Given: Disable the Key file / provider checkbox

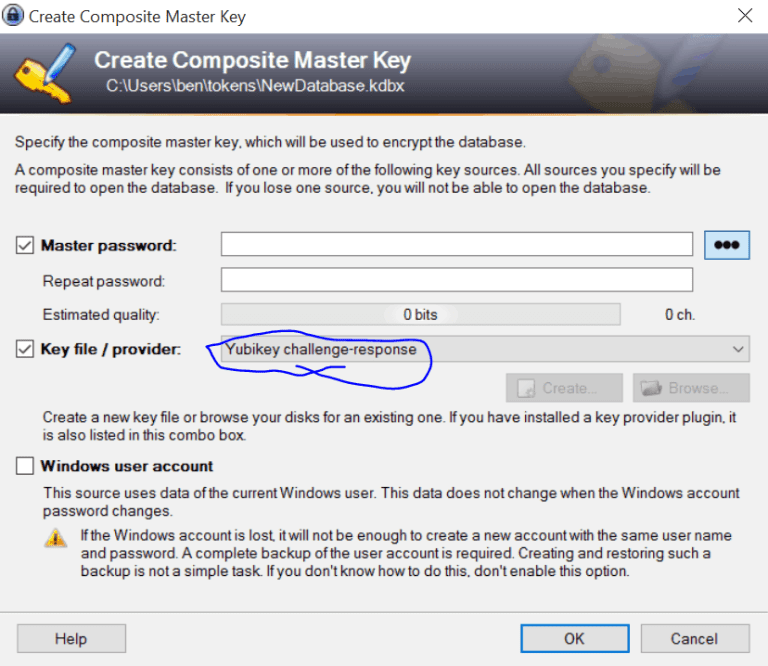Looking at the screenshot, I should click(x=25, y=349).
